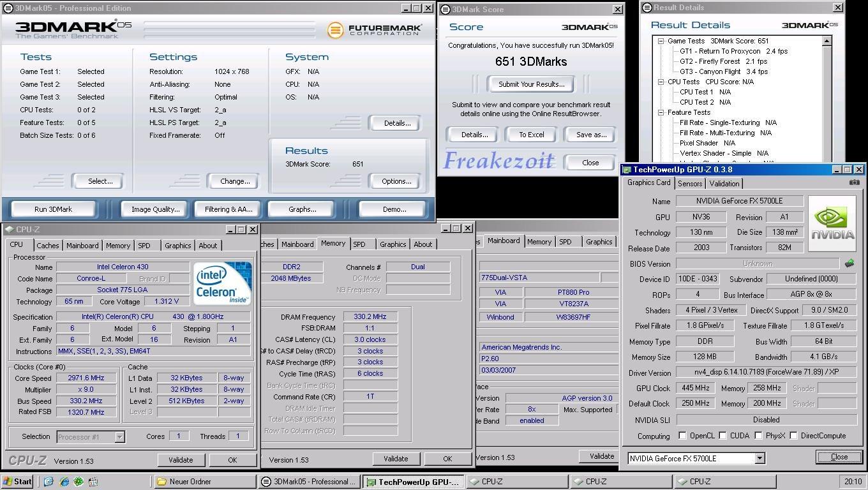Click the BIOS save chip icon in GPU-Z
This screenshot has width=868, height=490.
(x=849, y=263)
